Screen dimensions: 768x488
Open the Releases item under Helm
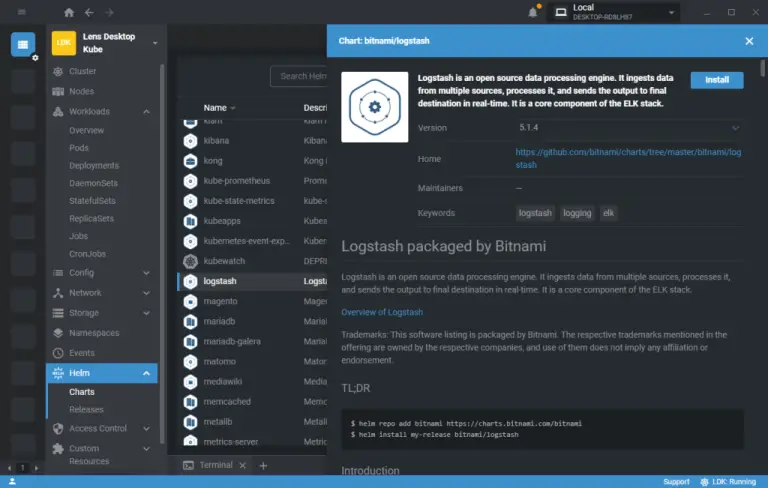[x=86, y=410]
